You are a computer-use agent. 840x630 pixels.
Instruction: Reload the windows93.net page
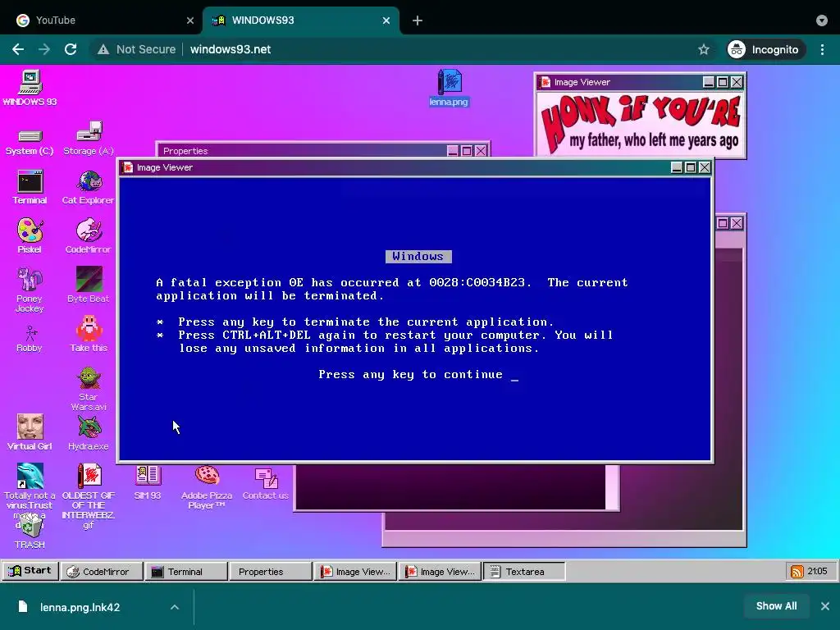71,49
